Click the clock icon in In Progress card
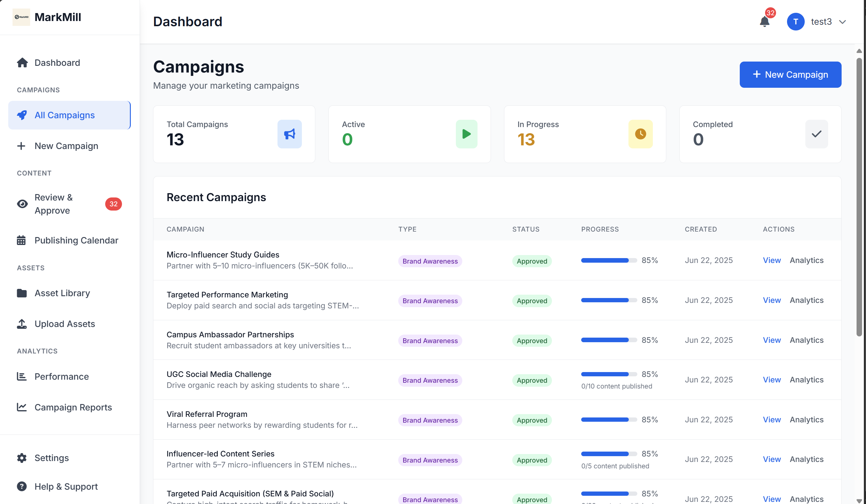The height and width of the screenshot is (504, 866). coord(640,134)
